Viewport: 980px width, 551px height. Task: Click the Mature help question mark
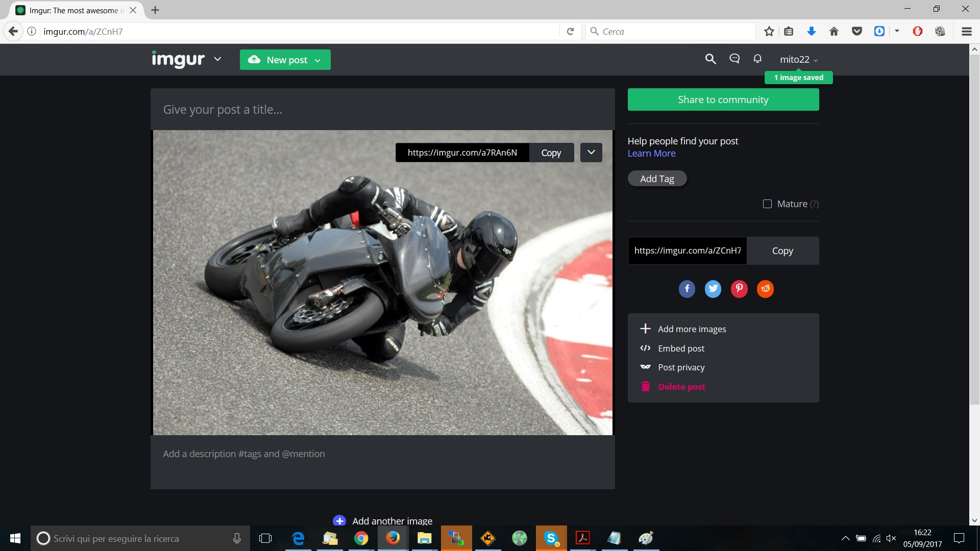pyautogui.click(x=815, y=204)
